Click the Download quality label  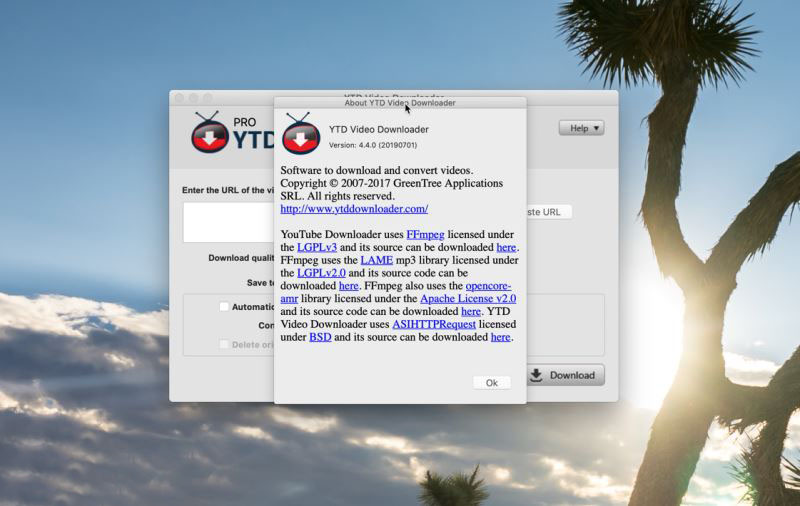pyautogui.click(x=241, y=258)
